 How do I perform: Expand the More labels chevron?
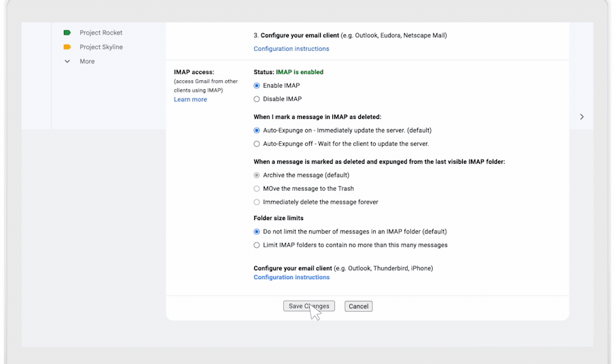(67, 61)
